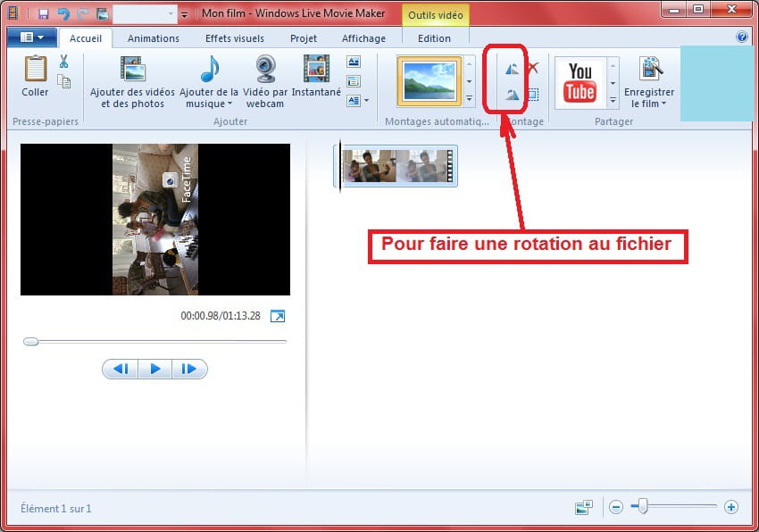Click the Redo arrow in quick access toolbar
Viewport: 759px width, 532px height.
click(83, 13)
